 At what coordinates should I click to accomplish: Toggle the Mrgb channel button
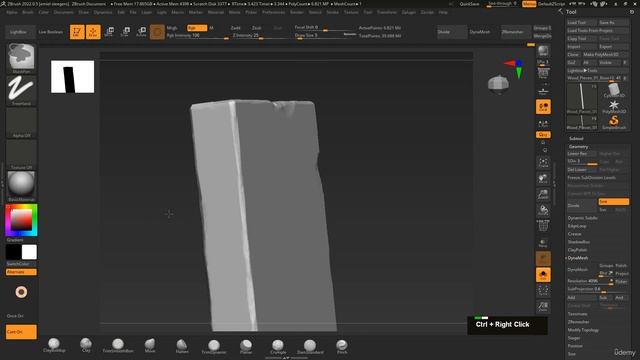pyautogui.click(x=172, y=28)
